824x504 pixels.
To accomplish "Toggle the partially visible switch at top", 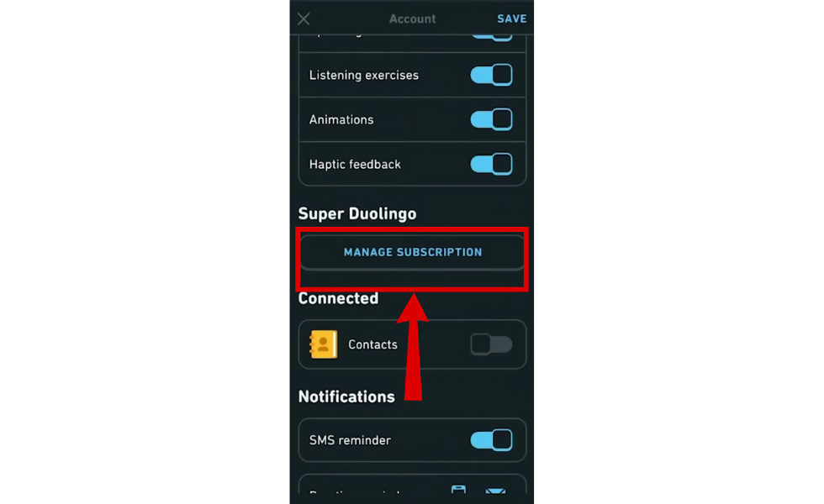I will [491, 36].
